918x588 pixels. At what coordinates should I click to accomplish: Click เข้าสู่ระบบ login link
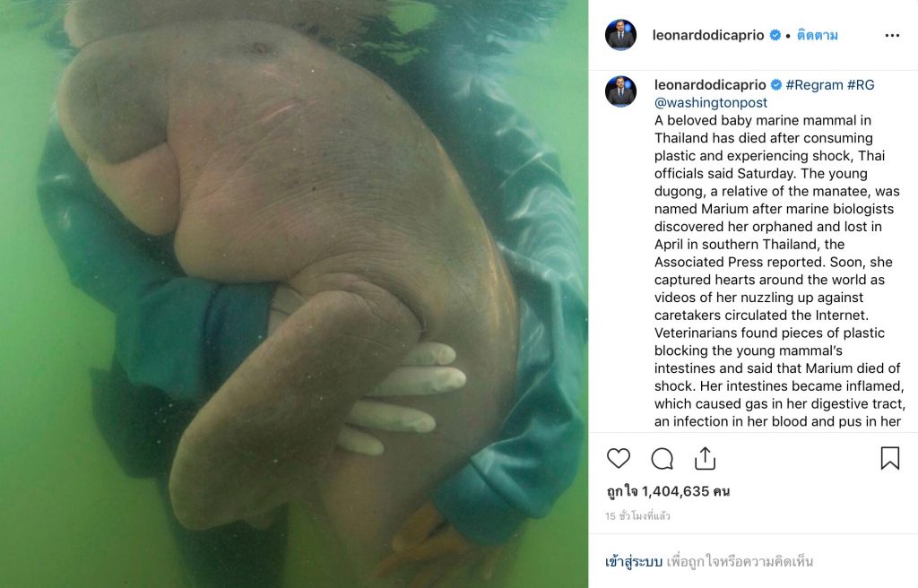pos(634,562)
